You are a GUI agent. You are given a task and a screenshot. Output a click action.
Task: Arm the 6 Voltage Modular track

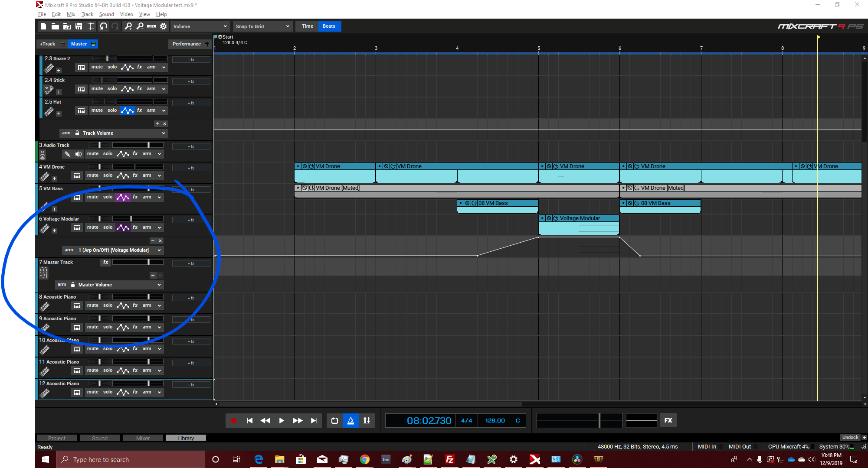pos(147,227)
